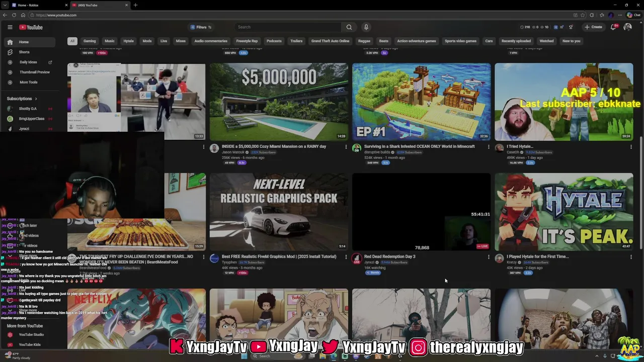The image size is (644, 362).
Task: Select the New to you chip
Action: pos(571,41)
